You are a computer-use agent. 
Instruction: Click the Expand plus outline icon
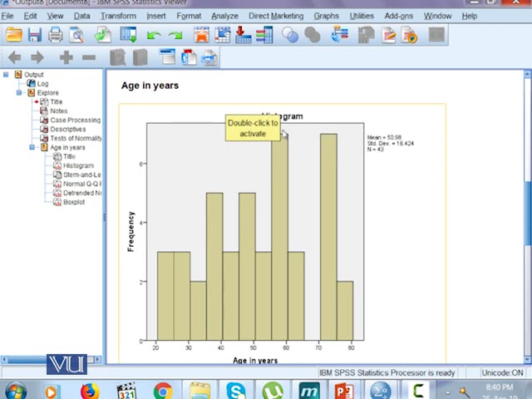66,57
